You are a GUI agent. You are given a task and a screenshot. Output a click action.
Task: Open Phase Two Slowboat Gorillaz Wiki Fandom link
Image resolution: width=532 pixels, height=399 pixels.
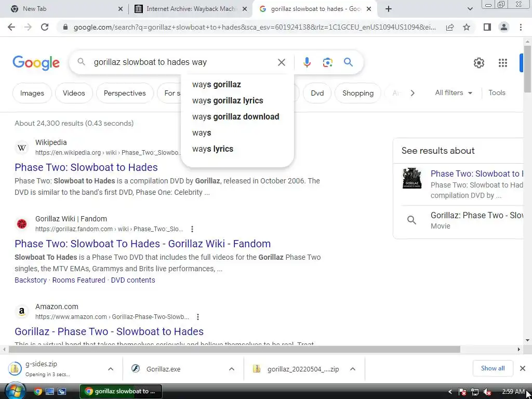(142, 244)
